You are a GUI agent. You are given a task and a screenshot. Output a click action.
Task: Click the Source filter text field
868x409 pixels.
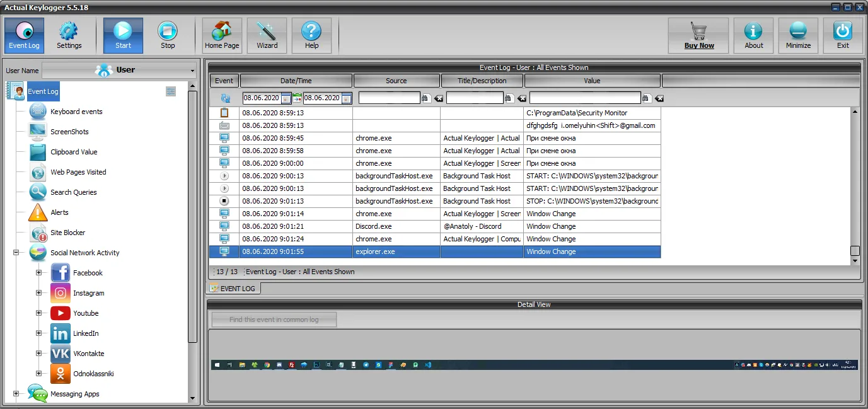(389, 98)
